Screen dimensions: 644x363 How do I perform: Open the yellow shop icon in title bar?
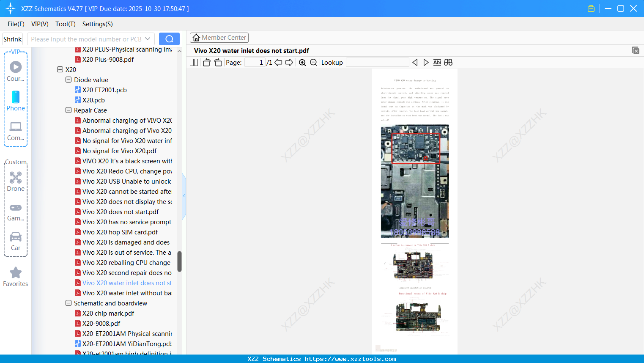pyautogui.click(x=591, y=8)
